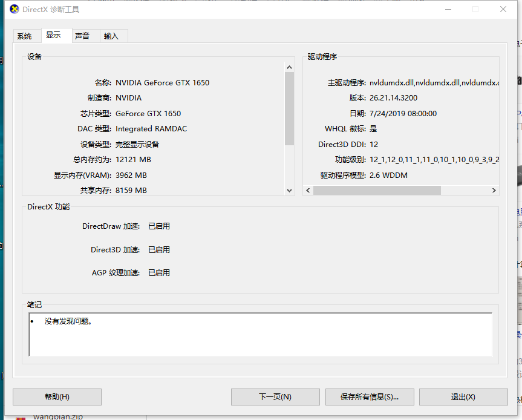Select the 显示 tab

pyautogui.click(x=55, y=35)
